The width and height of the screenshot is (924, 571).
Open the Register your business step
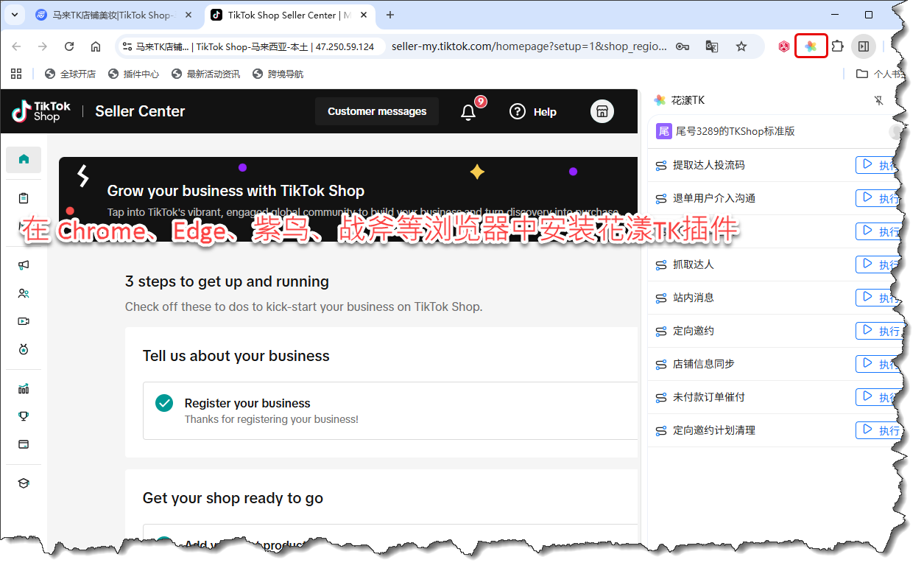[x=390, y=410]
